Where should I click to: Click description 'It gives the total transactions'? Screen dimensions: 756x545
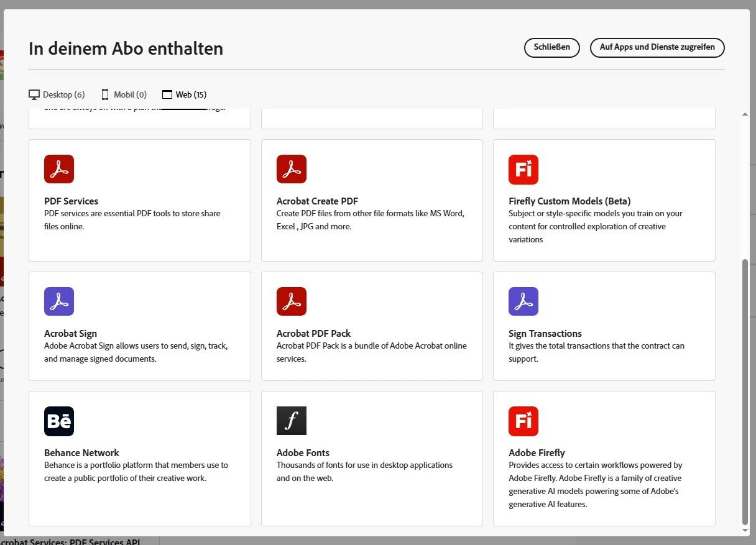(x=596, y=352)
